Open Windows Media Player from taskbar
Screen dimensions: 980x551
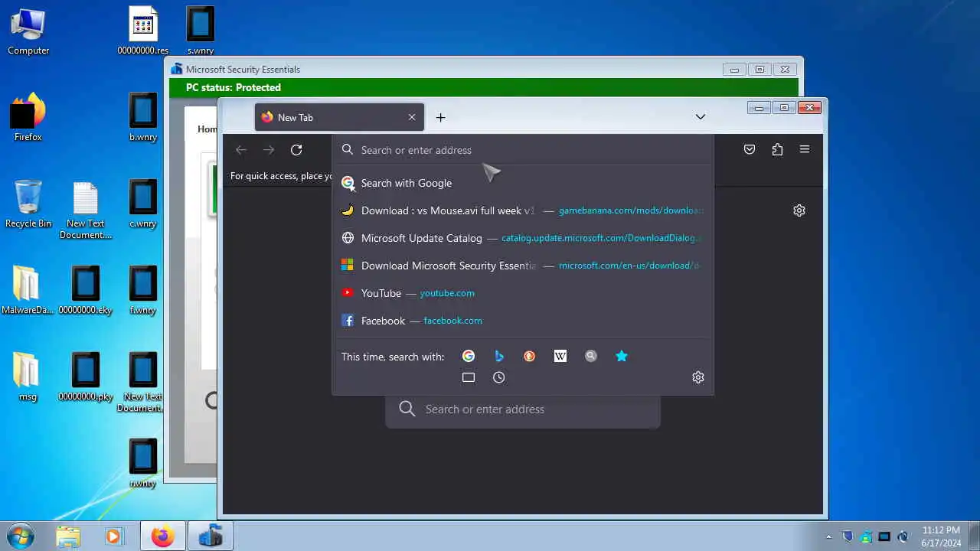(113, 536)
